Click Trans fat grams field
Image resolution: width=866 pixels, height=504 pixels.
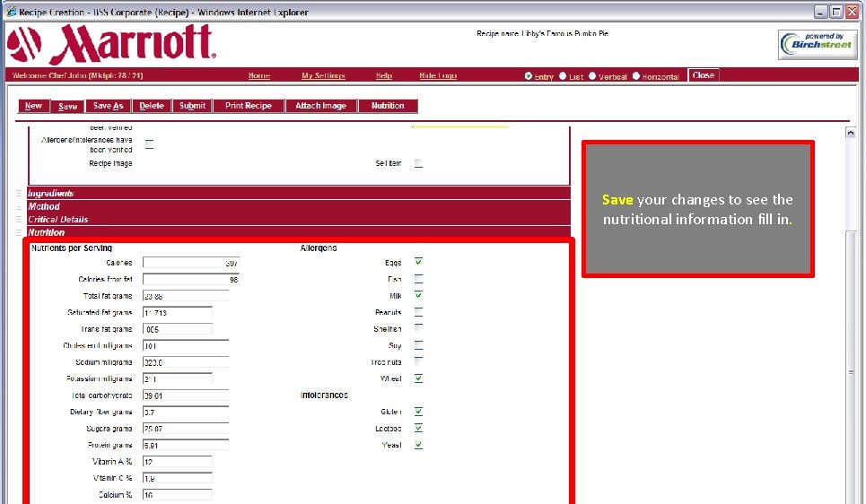click(178, 329)
